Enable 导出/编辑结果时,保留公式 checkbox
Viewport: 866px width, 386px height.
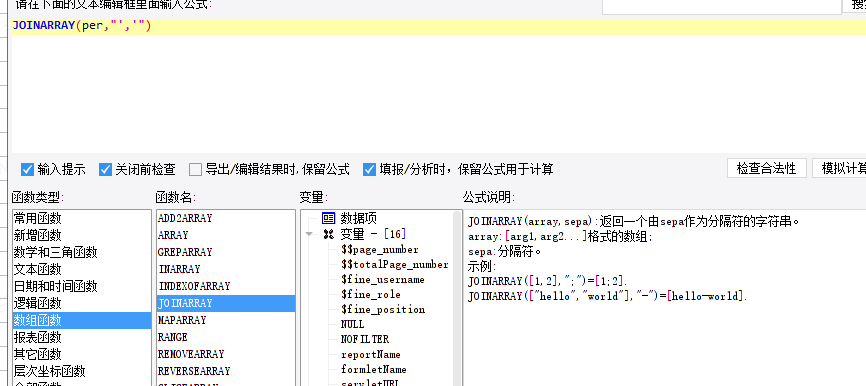coord(195,170)
